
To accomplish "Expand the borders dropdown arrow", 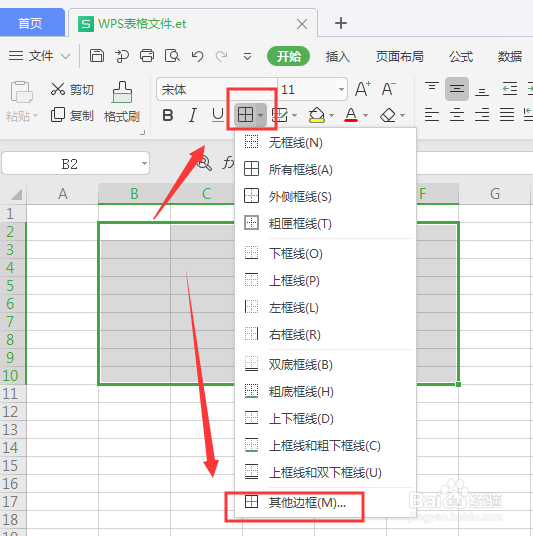I will coord(261,115).
